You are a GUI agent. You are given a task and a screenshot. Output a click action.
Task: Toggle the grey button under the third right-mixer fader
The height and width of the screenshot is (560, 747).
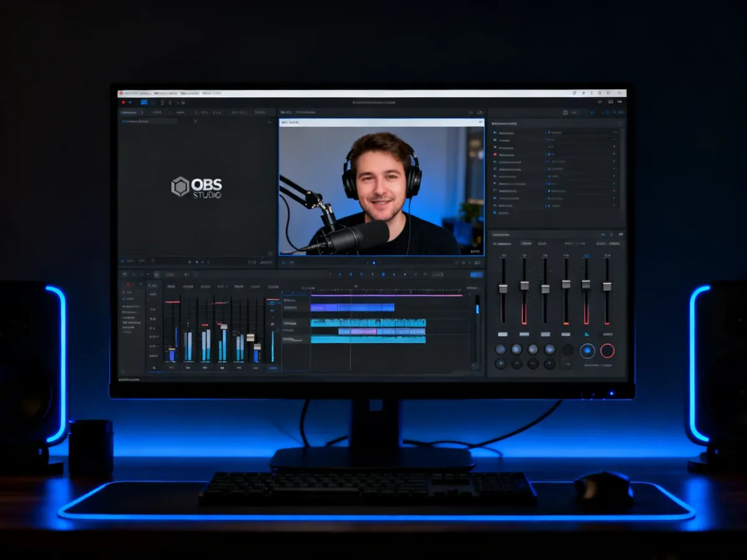click(x=545, y=334)
